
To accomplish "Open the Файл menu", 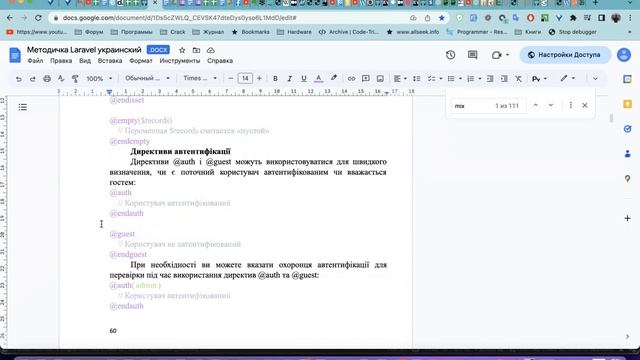I will tap(35, 61).
